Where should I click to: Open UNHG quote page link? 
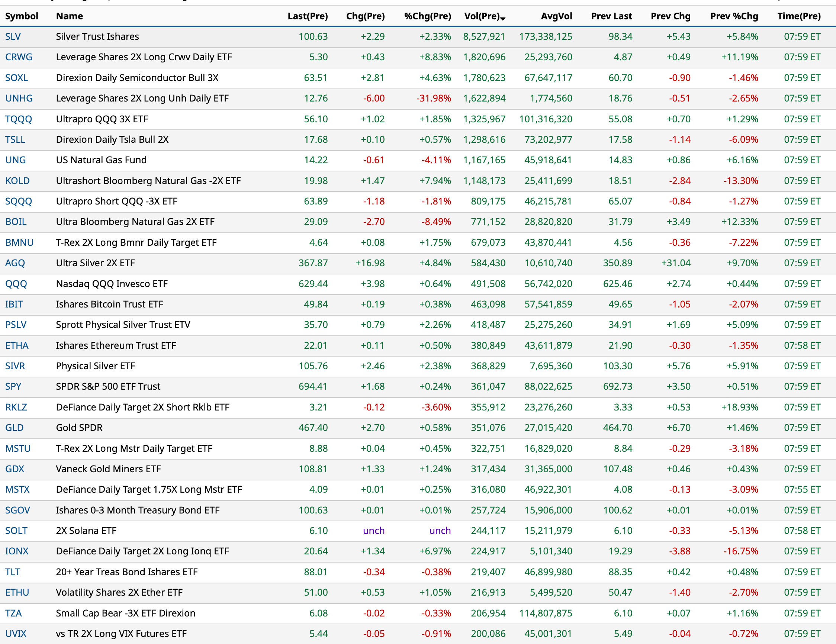point(19,98)
